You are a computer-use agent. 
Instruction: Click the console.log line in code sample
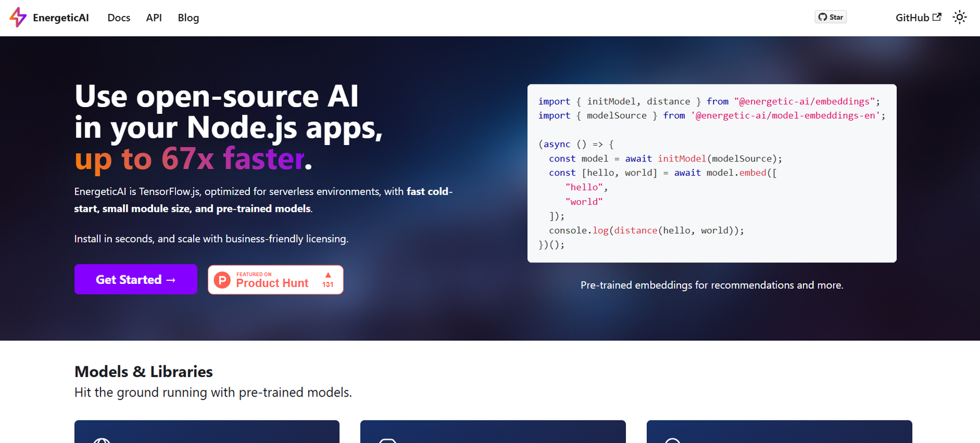(646, 231)
